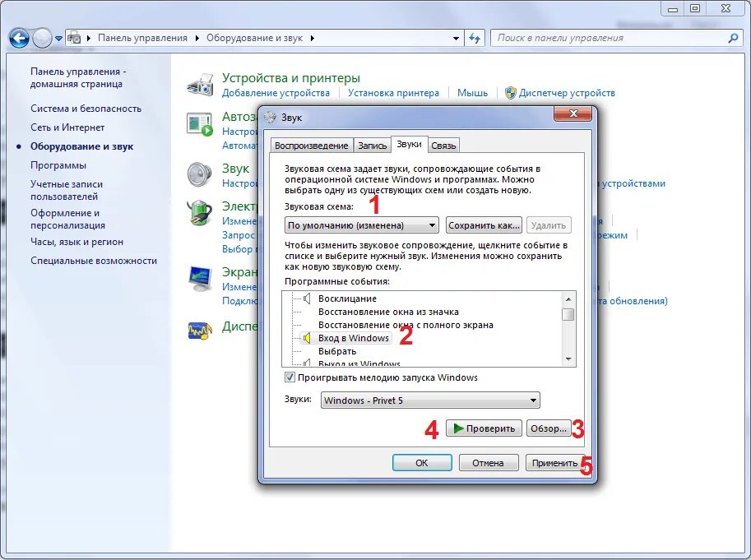Toggle Проигрывать мелодию запуска Windows checkbox
The width and height of the screenshot is (751, 560).
coord(290,377)
